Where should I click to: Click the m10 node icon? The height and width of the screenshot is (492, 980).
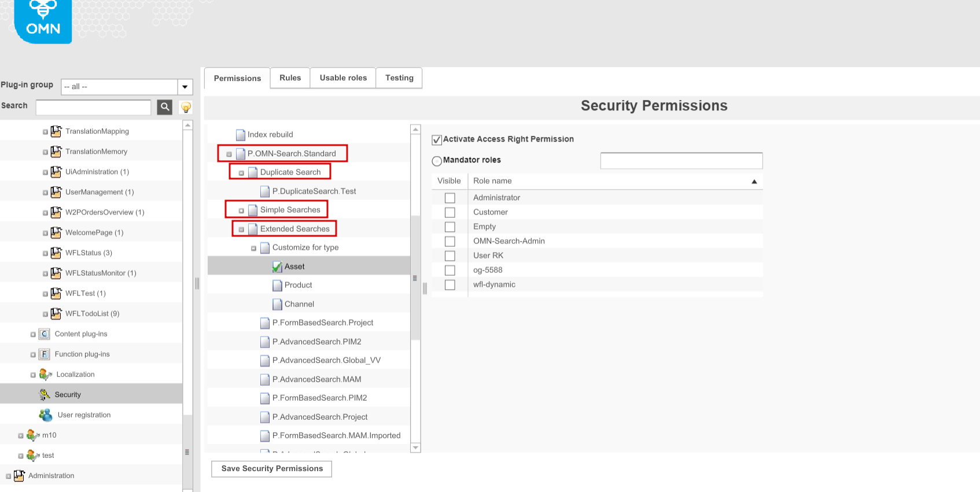33,435
